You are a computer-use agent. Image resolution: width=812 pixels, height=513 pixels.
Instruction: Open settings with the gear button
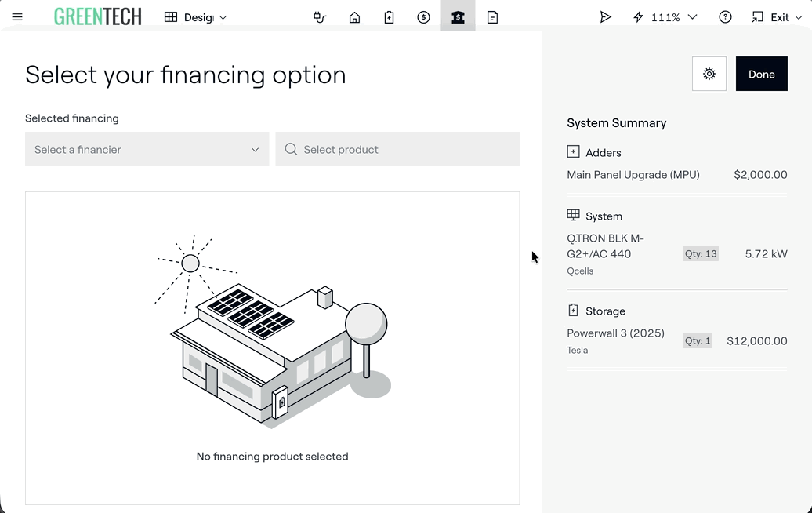click(x=709, y=74)
